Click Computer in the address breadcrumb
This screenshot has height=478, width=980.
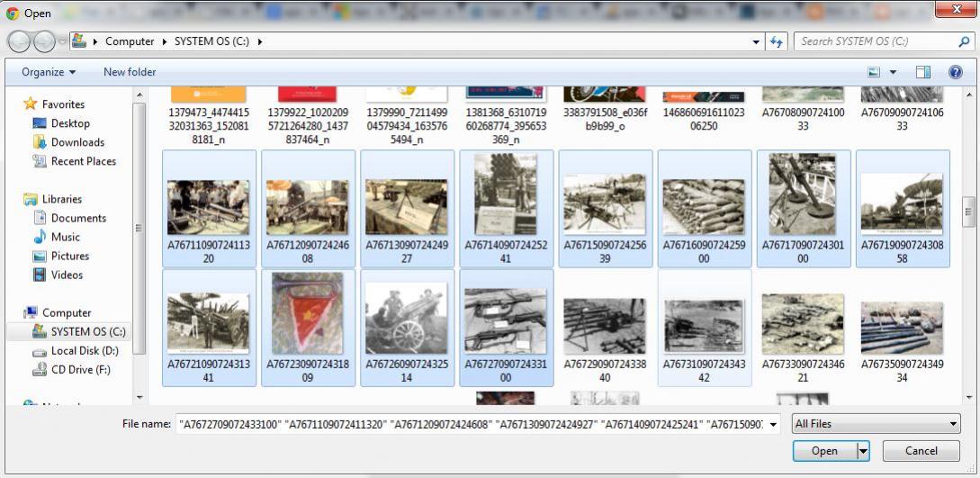pyautogui.click(x=130, y=42)
